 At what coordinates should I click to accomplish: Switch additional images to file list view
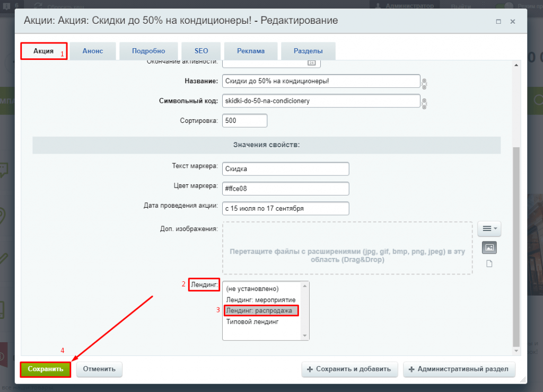point(489,264)
